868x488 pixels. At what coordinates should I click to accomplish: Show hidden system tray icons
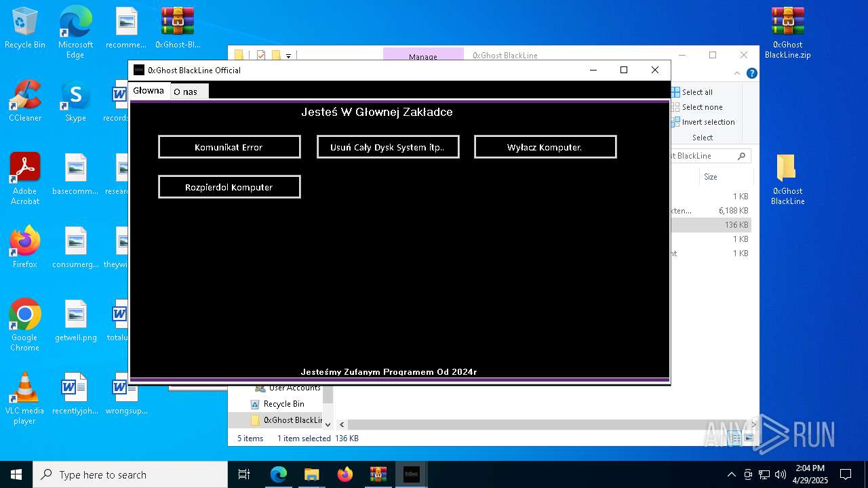coord(731,474)
